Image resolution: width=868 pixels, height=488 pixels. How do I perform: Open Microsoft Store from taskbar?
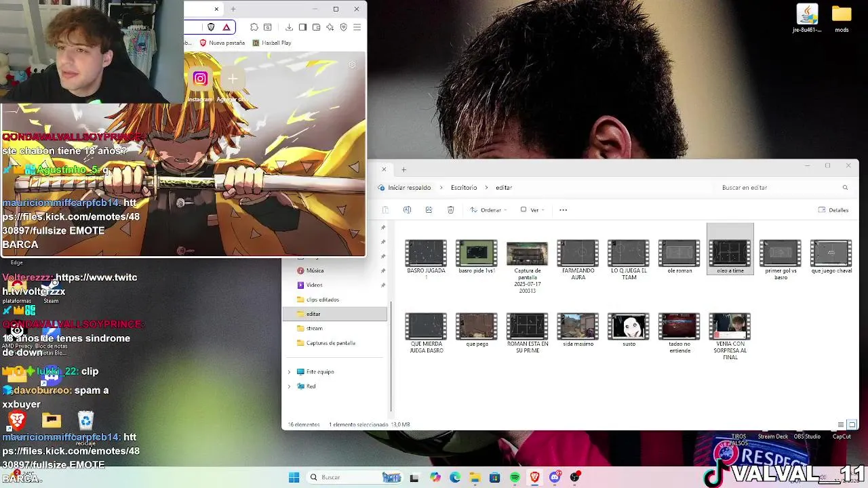[x=495, y=477]
